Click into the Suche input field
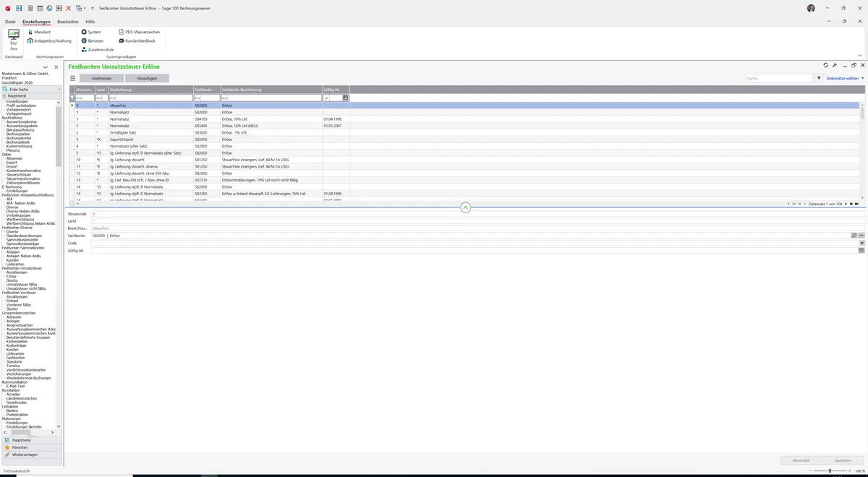This screenshot has width=868, height=477. (x=779, y=78)
